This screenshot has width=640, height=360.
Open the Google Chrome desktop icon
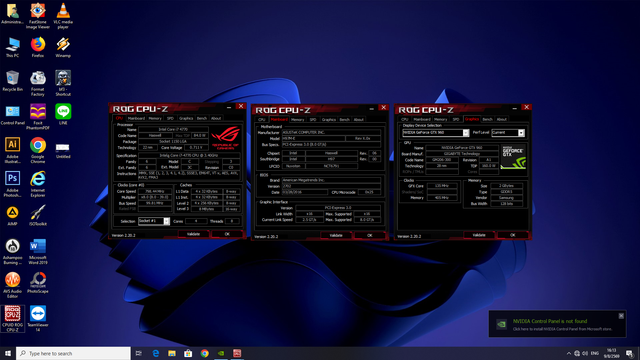(x=38, y=150)
